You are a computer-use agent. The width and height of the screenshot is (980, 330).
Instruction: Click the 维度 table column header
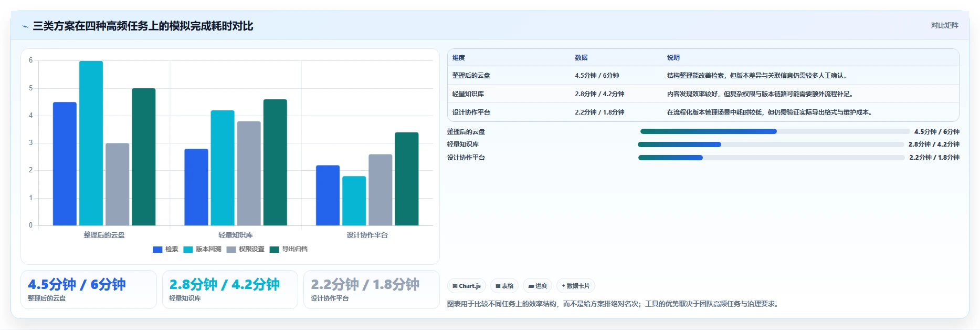(x=459, y=58)
